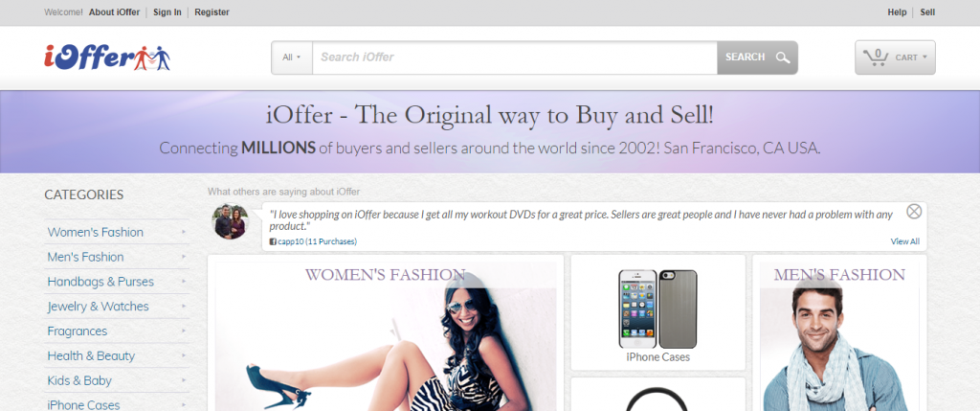This screenshot has width=980, height=411.
Task: Go to Sign In
Action: (x=167, y=12)
